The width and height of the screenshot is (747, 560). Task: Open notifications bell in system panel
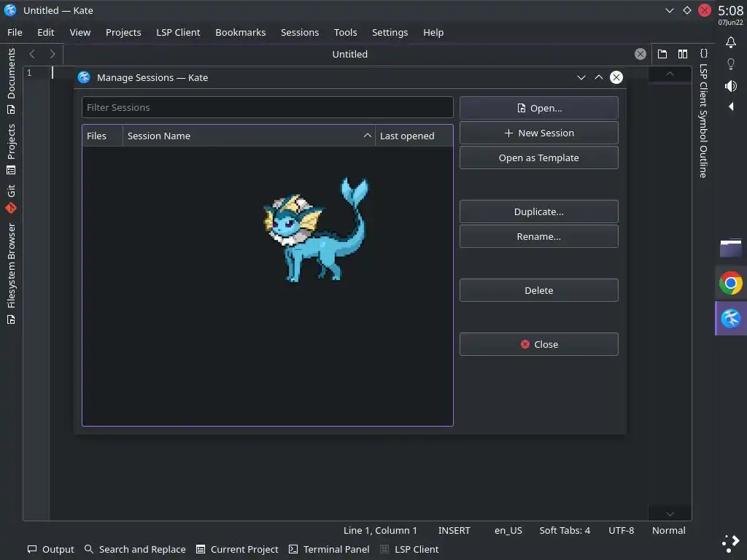click(x=731, y=42)
